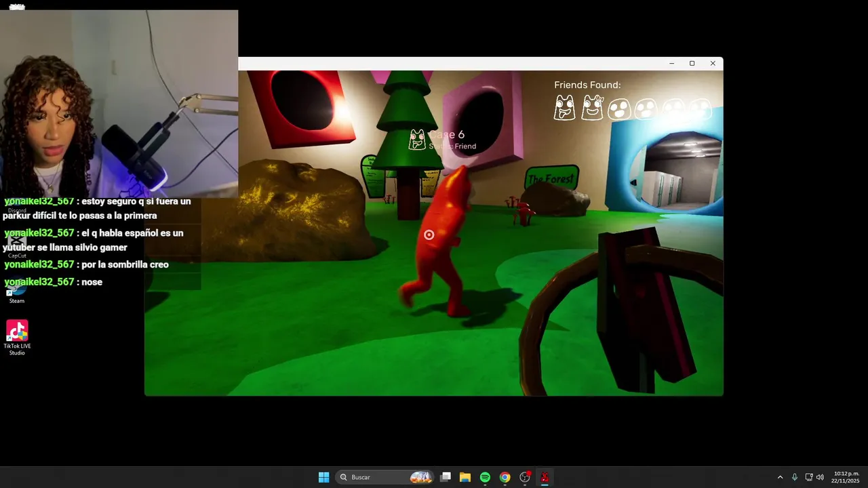Click "The Forest" green sign

tap(551, 180)
